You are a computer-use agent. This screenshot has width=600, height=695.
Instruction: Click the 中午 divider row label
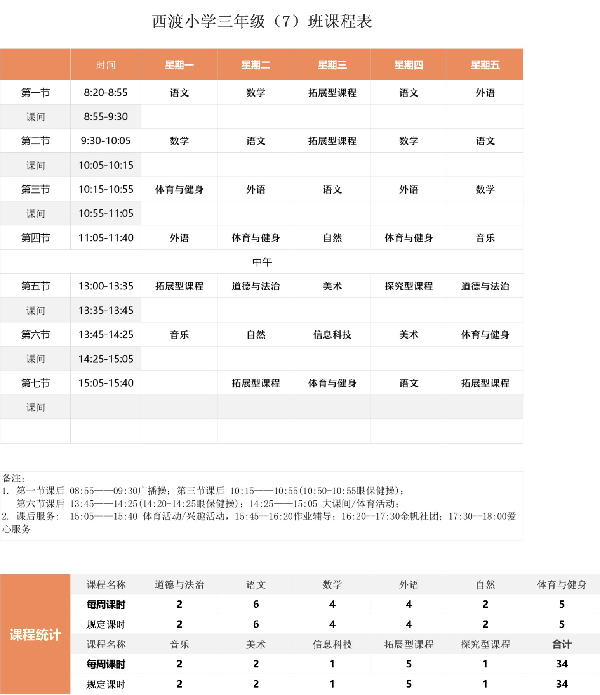coord(262,262)
